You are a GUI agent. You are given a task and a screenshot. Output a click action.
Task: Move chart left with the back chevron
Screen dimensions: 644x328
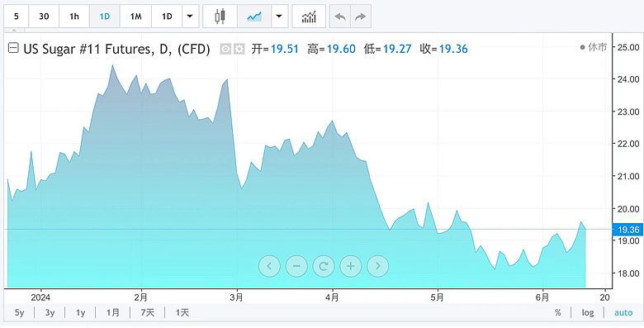pyautogui.click(x=269, y=266)
